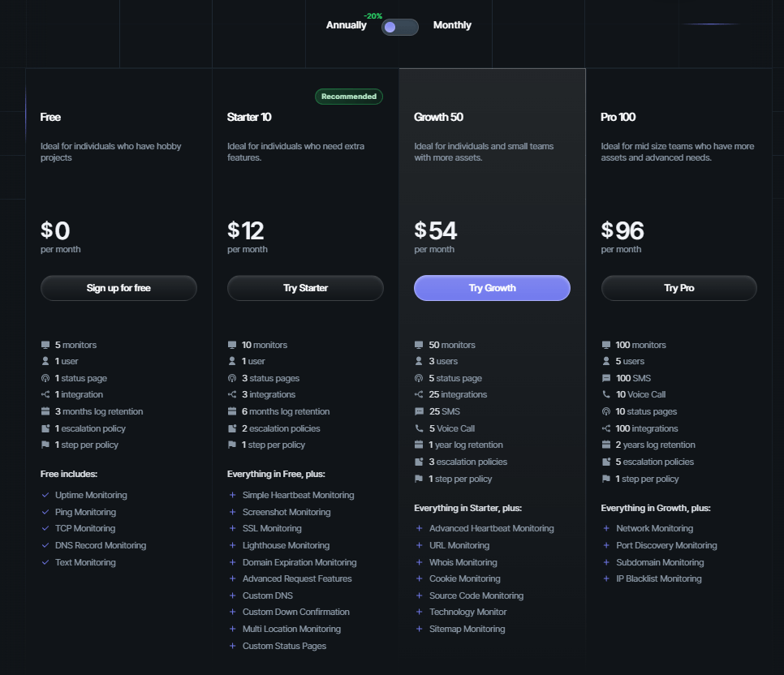Select the phone icon next to 10 Voice Call
This screenshot has width=784, height=675.
click(606, 394)
